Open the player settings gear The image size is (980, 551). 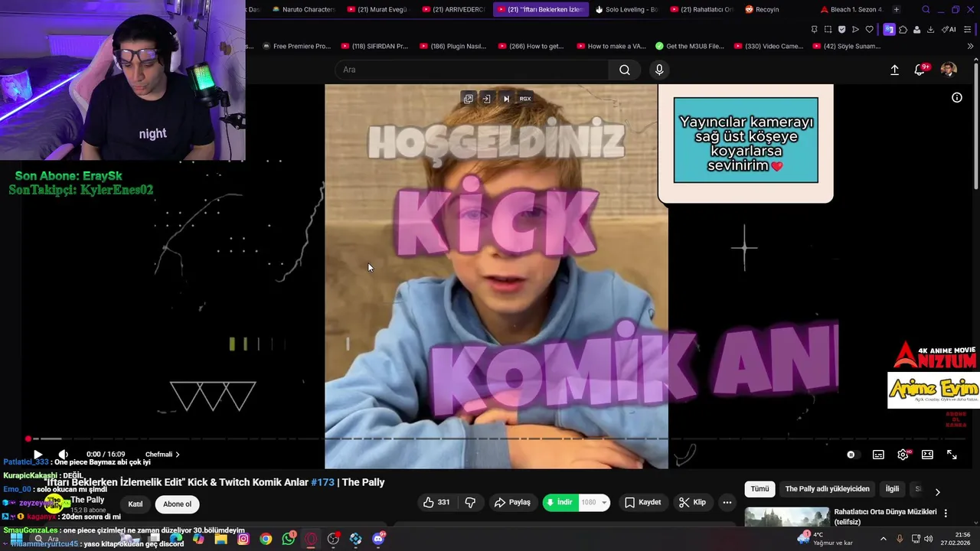(x=903, y=455)
